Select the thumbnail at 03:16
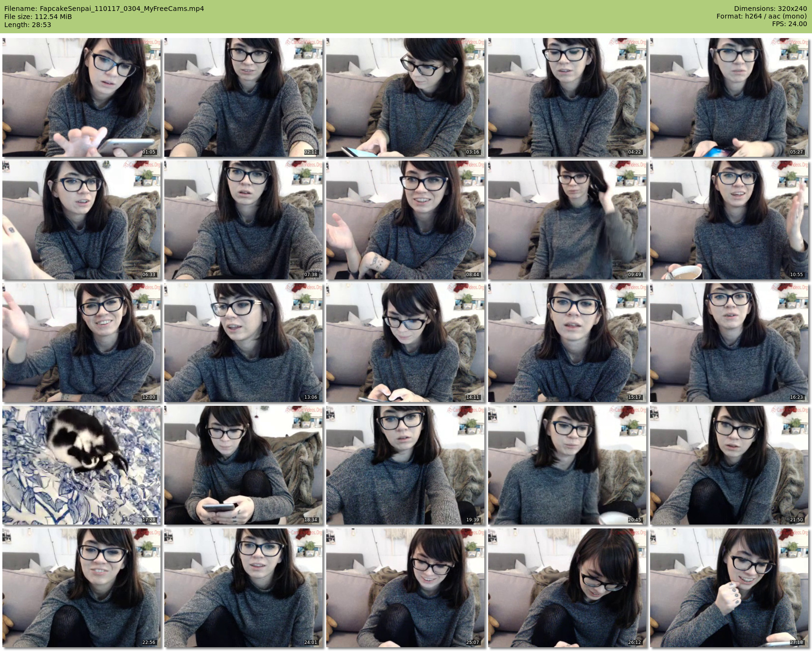 pyautogui.click(x=406, y=97)
